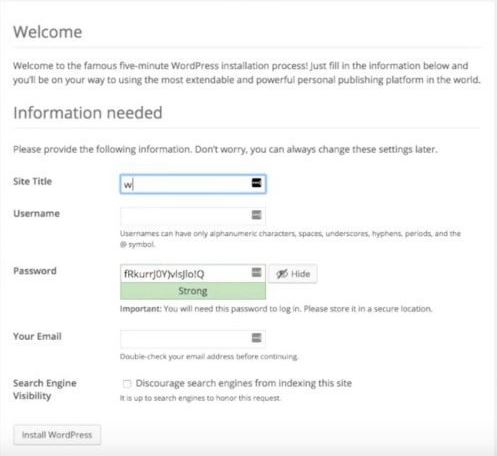The width and height of the screenshot is (497, 456).
Task: Click the crossed-eye icon on Hide button
Action: (282, 274)
